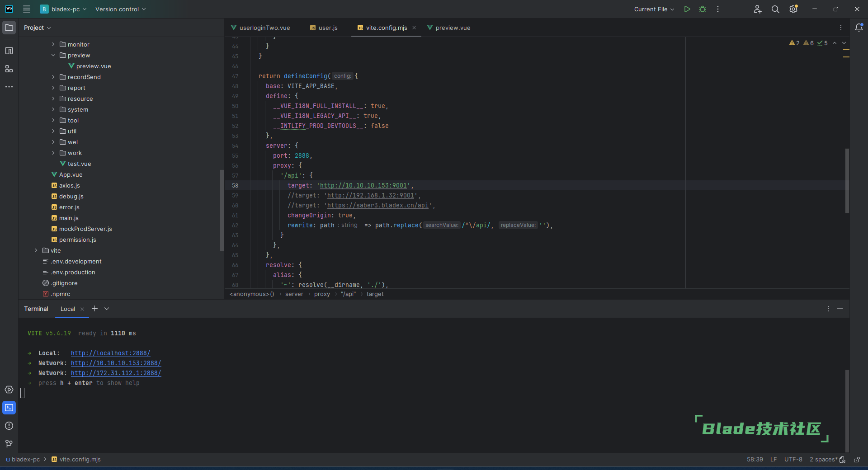Open .env.development in the project tree
Screen dimensions: 868x470
76,261
